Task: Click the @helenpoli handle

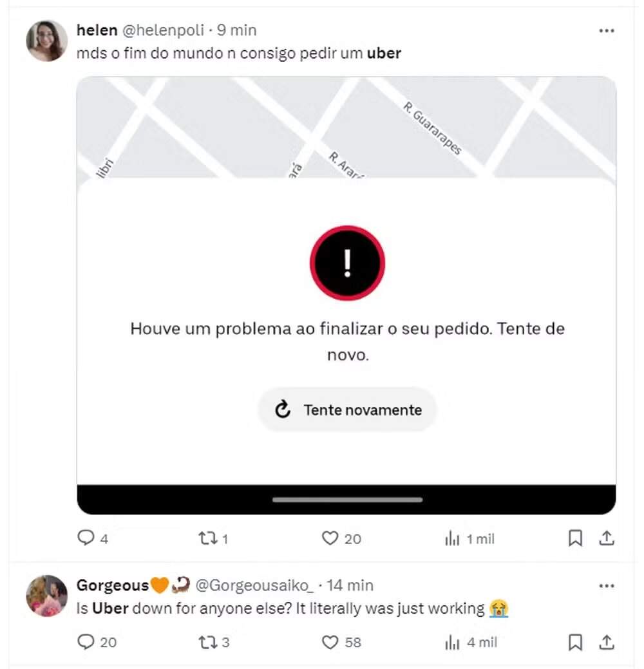Action: (162, 30)
